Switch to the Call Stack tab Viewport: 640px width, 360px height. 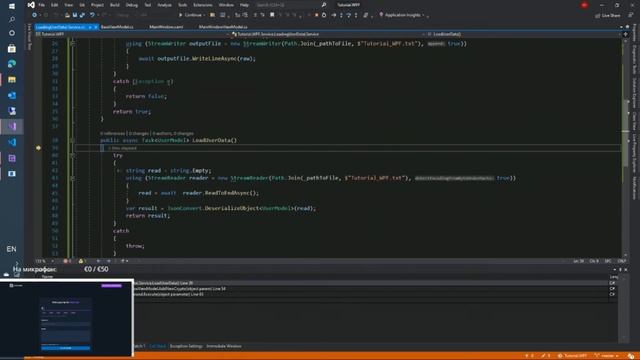tap(157, 346)
